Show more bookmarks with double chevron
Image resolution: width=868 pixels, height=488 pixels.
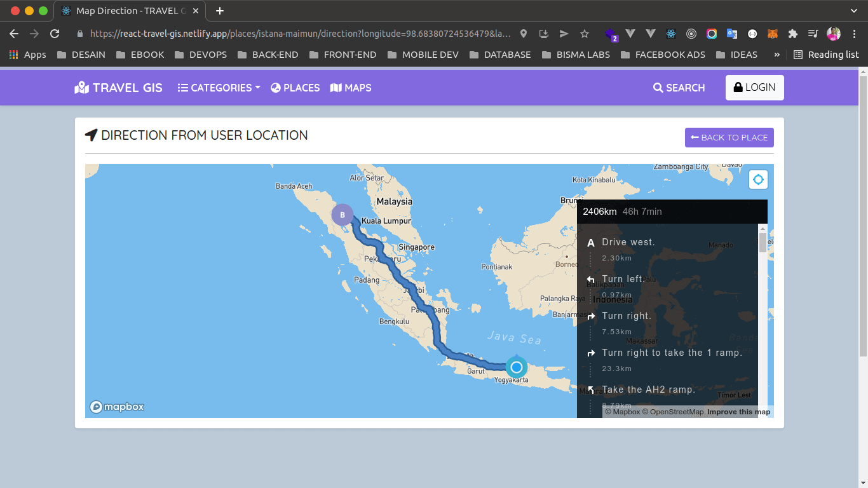click(776, 55)
